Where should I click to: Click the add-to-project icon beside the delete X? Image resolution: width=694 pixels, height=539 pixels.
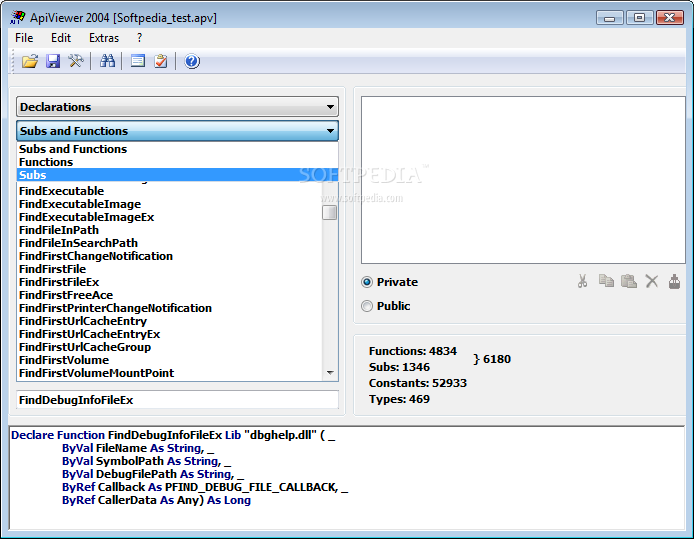pos(674,281)
